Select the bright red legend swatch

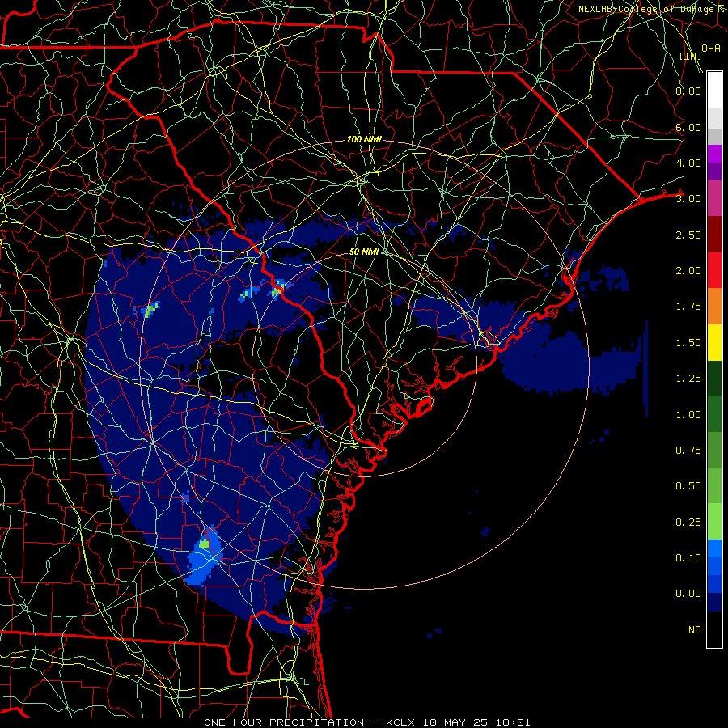pyautogui.click(x=714, y=270)
